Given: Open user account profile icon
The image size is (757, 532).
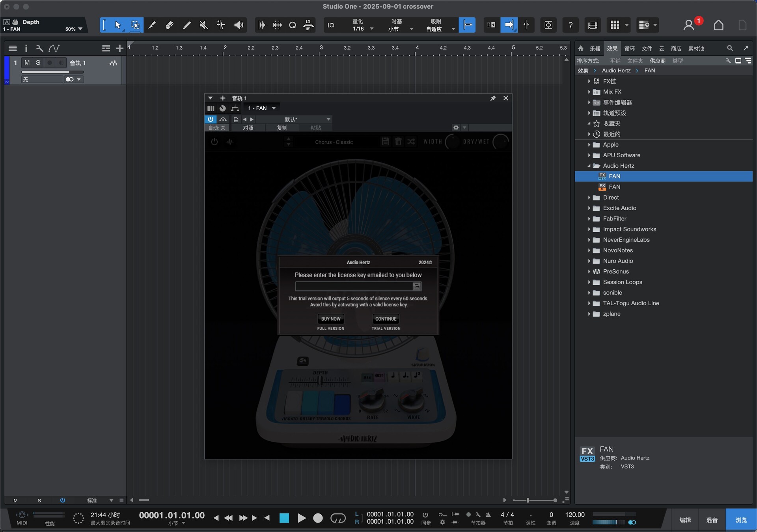Looking at the screenshot, I should pyautogui.click(x=689, y=25).
